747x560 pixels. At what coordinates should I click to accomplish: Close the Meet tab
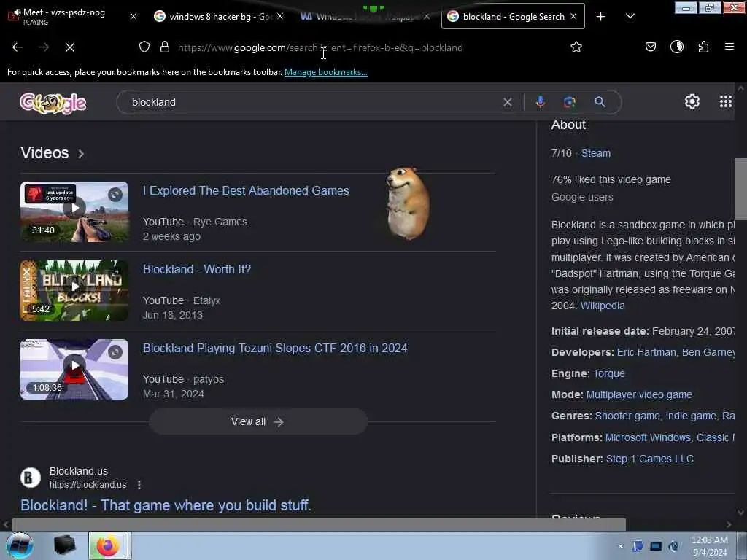[133, 16]
